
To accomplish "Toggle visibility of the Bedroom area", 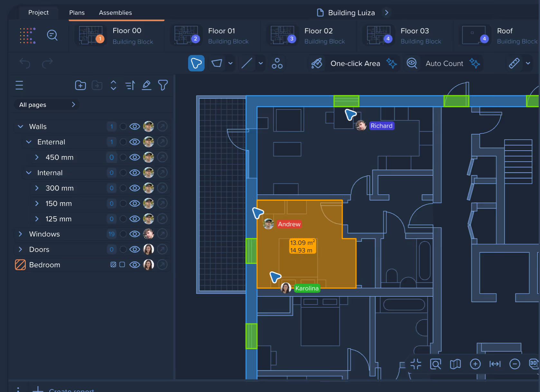I will point(135,265).
